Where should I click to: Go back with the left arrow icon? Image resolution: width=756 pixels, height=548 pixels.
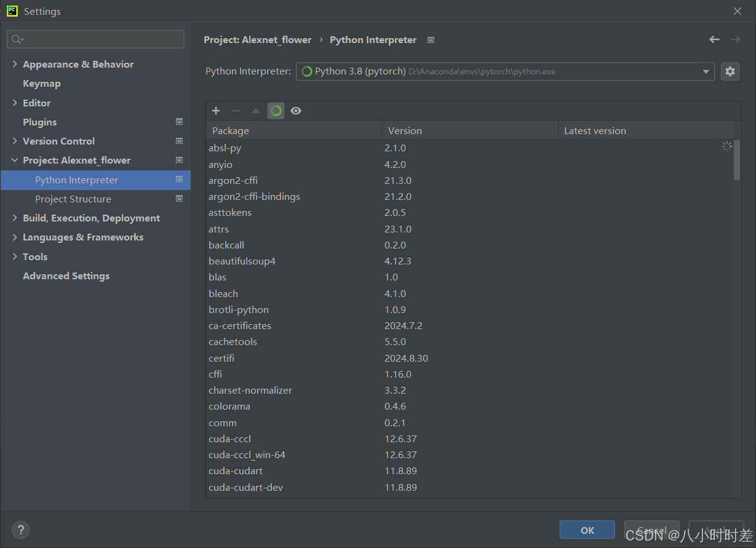(x=714, y=39)
